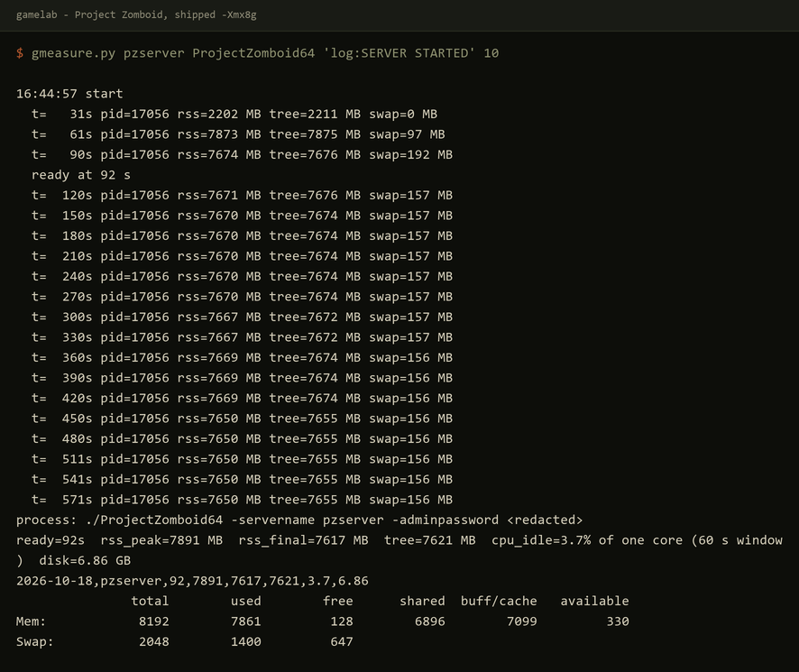Select the t=571s log line
The image size is (799, 672).
point(242,500)
